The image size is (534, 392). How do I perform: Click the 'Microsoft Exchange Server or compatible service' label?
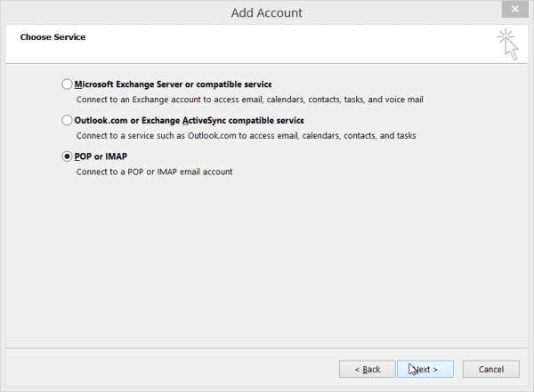click(173, 84)
